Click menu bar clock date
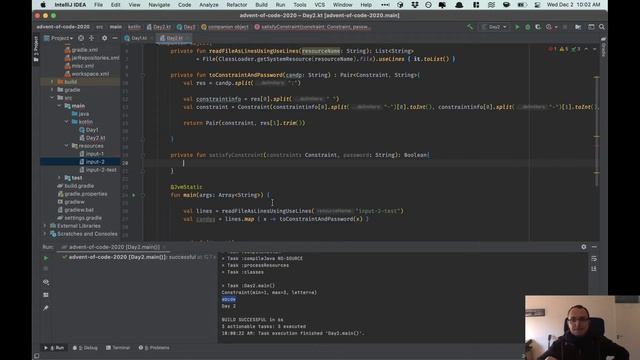Viewport: 640px width, 360px height. [573, 5]
